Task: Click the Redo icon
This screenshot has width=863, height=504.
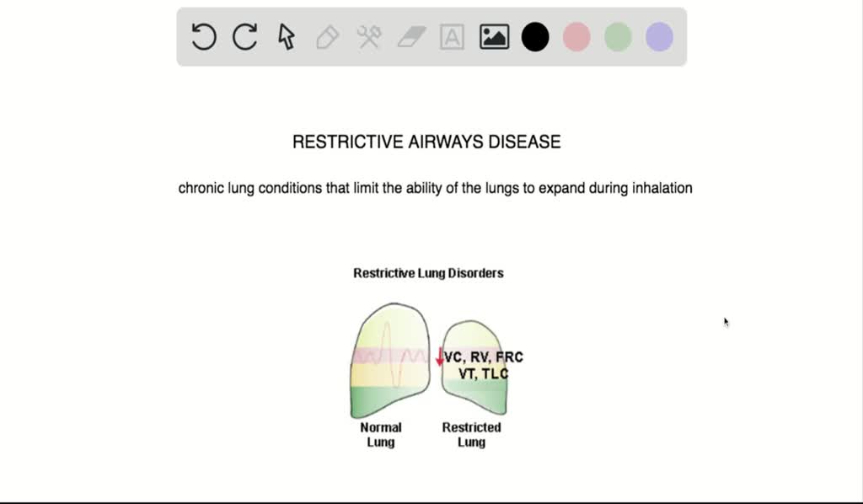Action: point(244,37)
